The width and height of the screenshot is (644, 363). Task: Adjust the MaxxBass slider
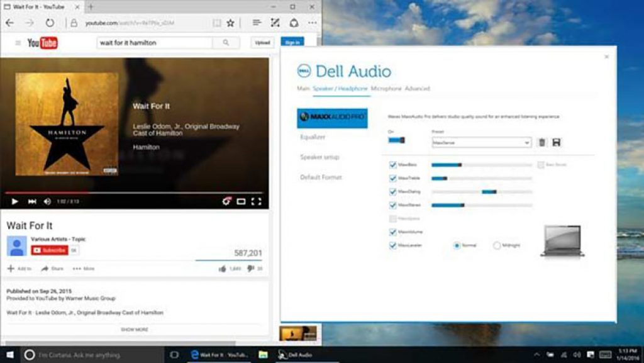coord(482,165)
